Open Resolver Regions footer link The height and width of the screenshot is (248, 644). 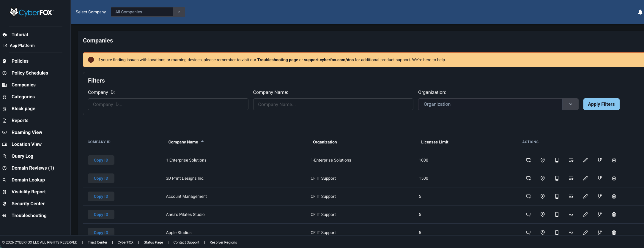223,242
